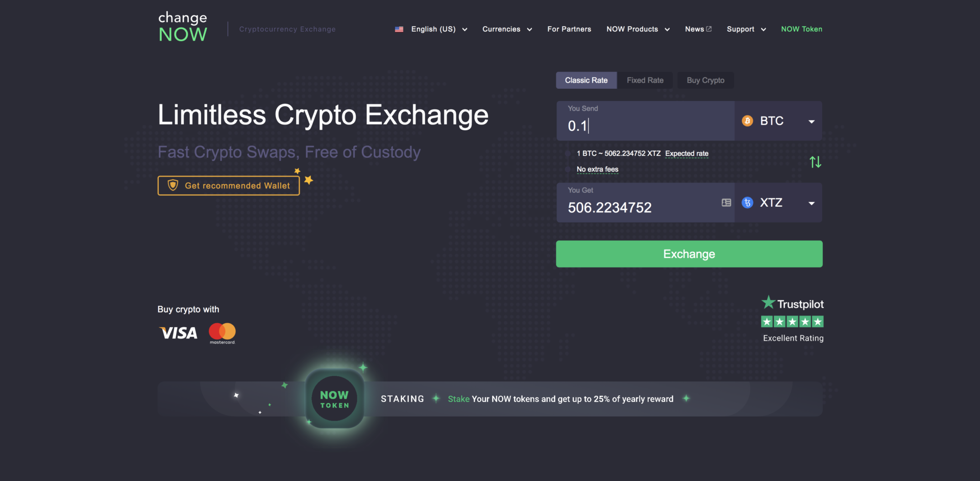The height and width of the screenshot is (481, 980).
Task: Click the US flag language icon
Action: (x=399, y=30)
